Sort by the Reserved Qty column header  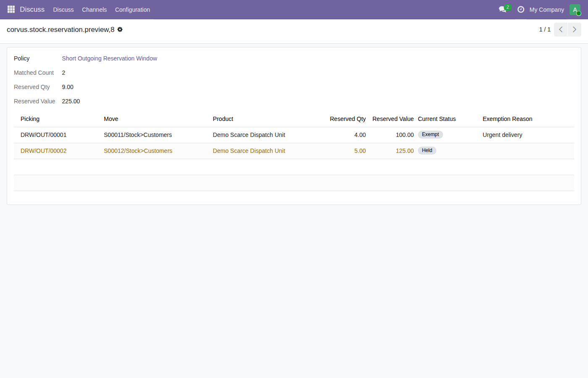pyautogui.click(x=348, y=119)
